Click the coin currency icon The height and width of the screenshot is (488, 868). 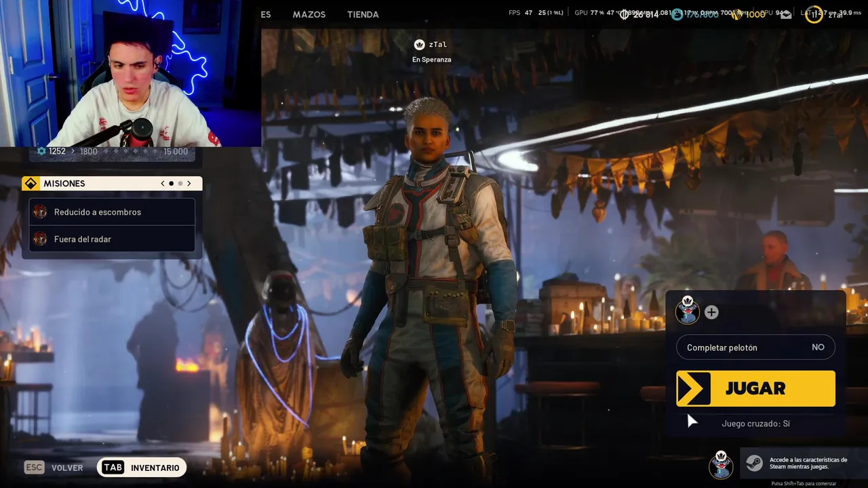pyautogui.click(x=625, y=15)
